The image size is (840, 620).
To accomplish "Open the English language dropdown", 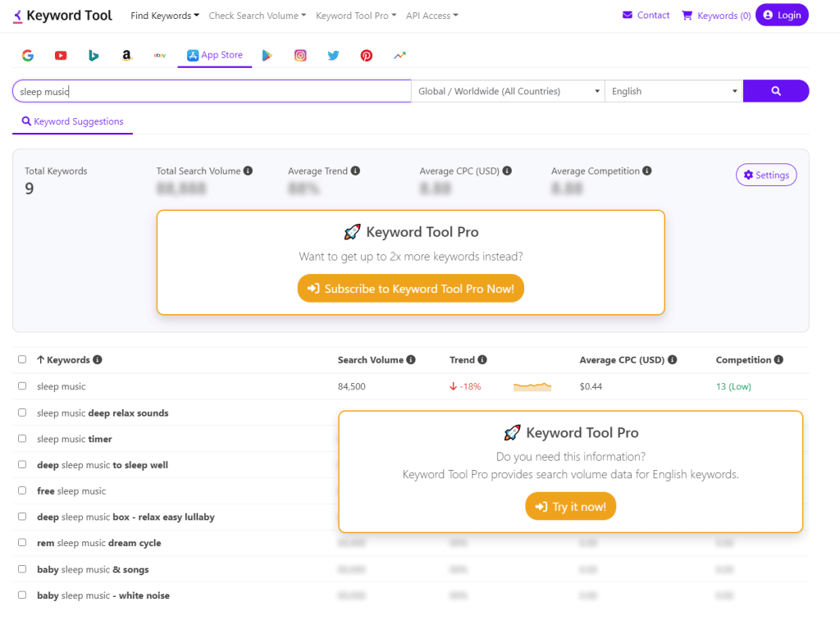I will pyautogui.click(x=673, y=91).
